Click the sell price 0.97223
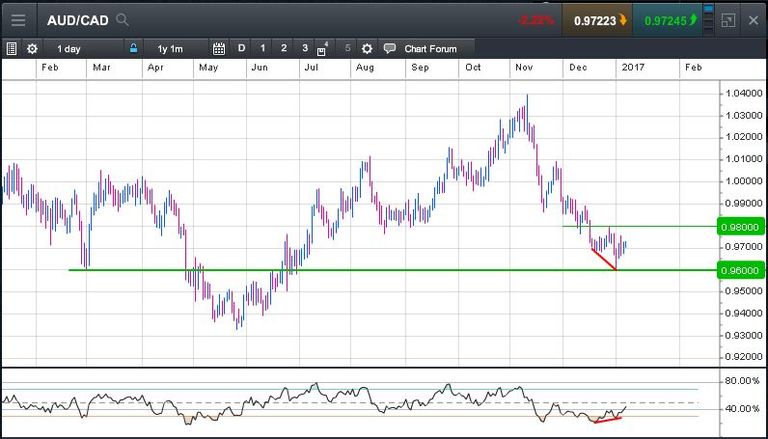Screen dimensions: 768x439 [x=597, y=20]
